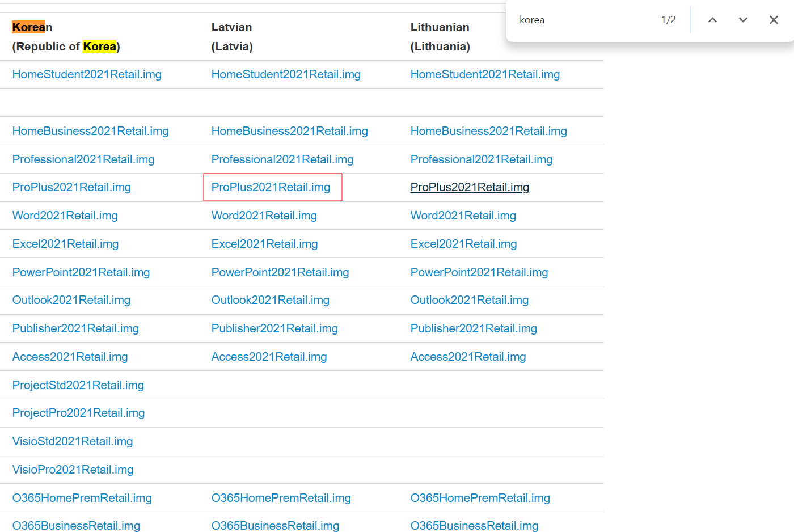
Task: Open VisioStd2021Retail.img link
Action: click(73, 441)
